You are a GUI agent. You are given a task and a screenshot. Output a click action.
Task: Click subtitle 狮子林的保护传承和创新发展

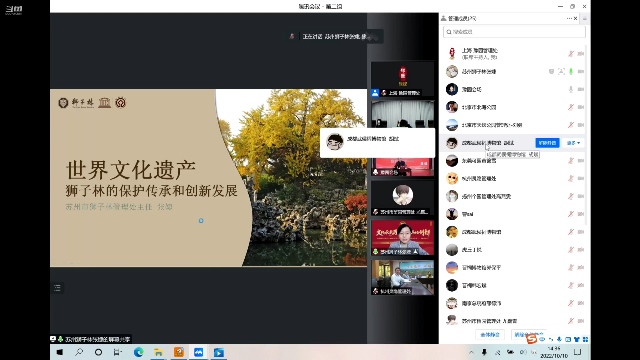[x=151, y=191]
